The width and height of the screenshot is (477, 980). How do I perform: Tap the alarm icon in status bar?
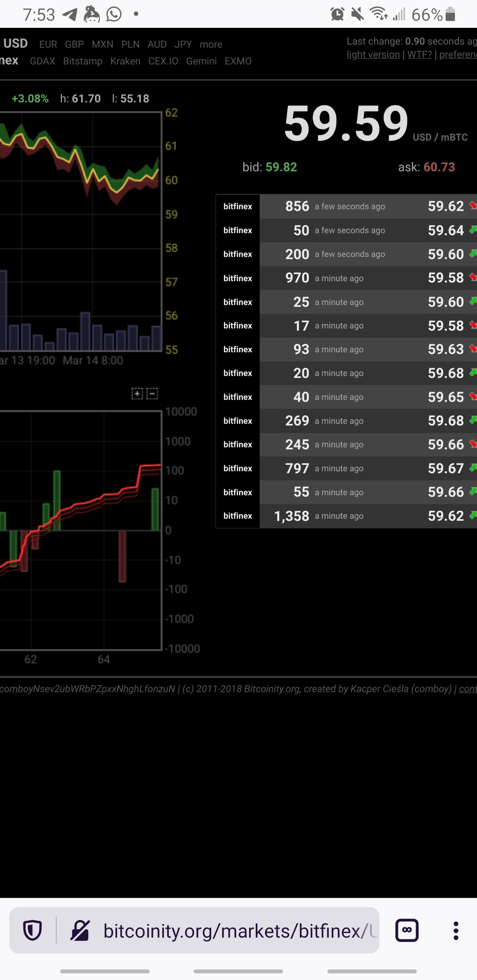click(337, 15)
